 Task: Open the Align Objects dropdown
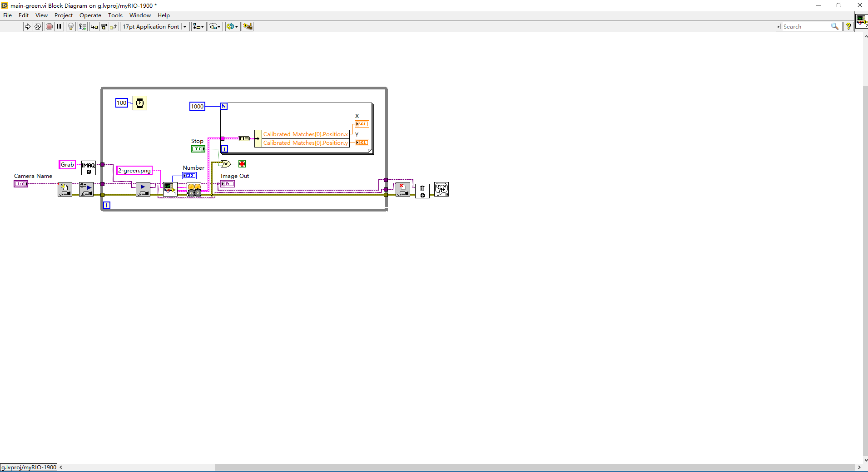point(198,26)
